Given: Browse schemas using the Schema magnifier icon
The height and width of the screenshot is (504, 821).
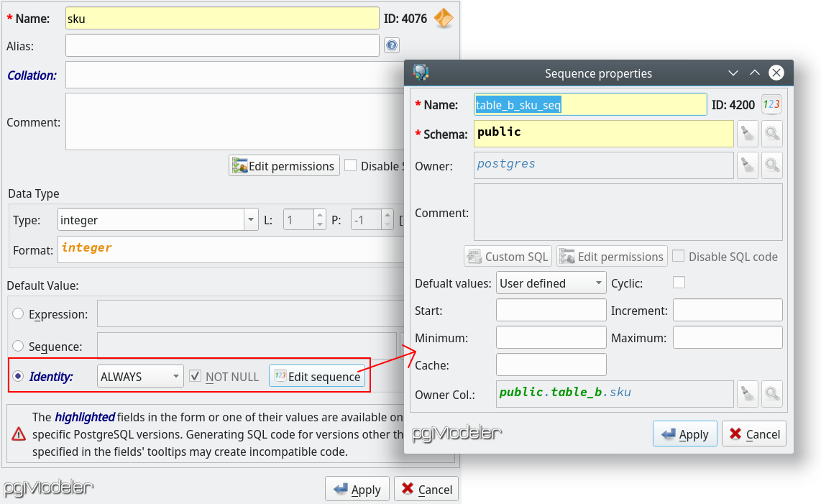Looking at the screenshot, I should click(x=772, y=134).
